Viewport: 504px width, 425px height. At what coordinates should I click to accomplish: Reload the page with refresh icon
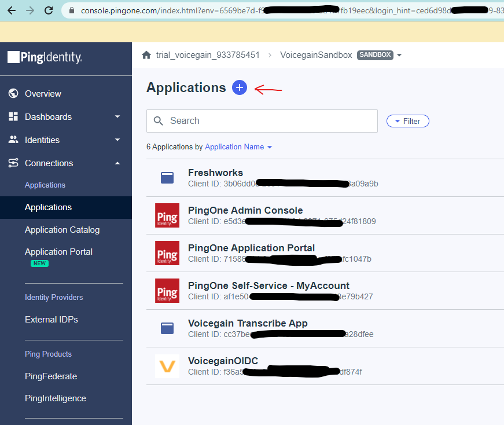point(49,10)
